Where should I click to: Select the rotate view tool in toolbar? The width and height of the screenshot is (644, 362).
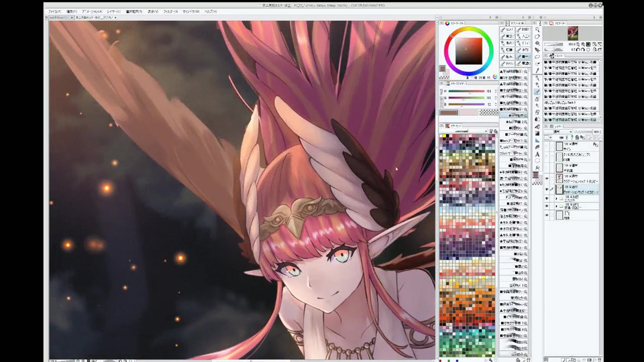click(x=537, y=36)
